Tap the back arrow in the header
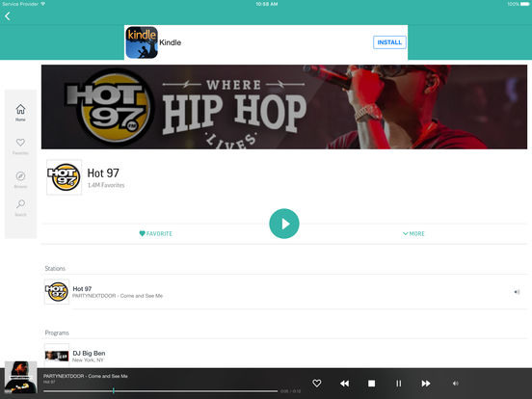The width and height of the screenshot is (532, 399). pos(8,16)
